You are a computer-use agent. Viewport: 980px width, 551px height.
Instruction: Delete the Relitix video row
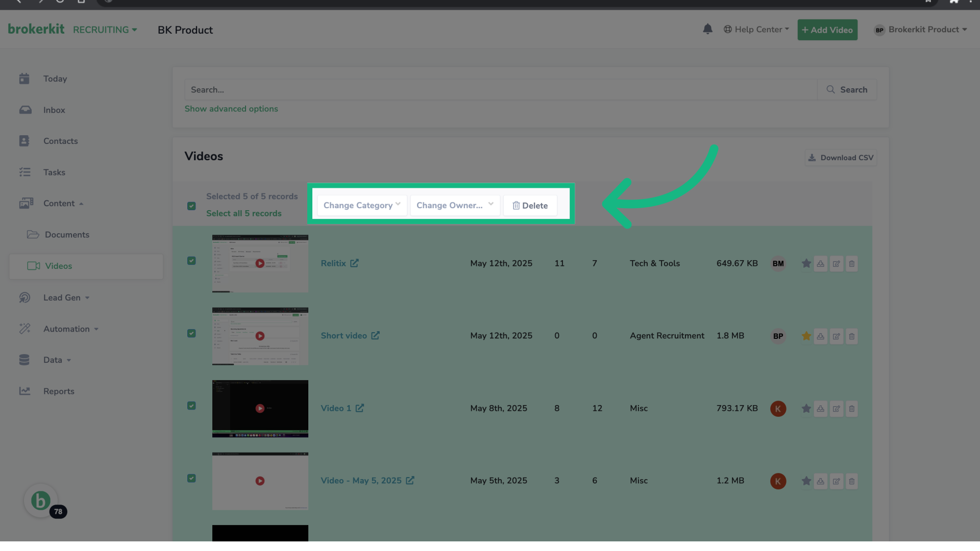851,264
